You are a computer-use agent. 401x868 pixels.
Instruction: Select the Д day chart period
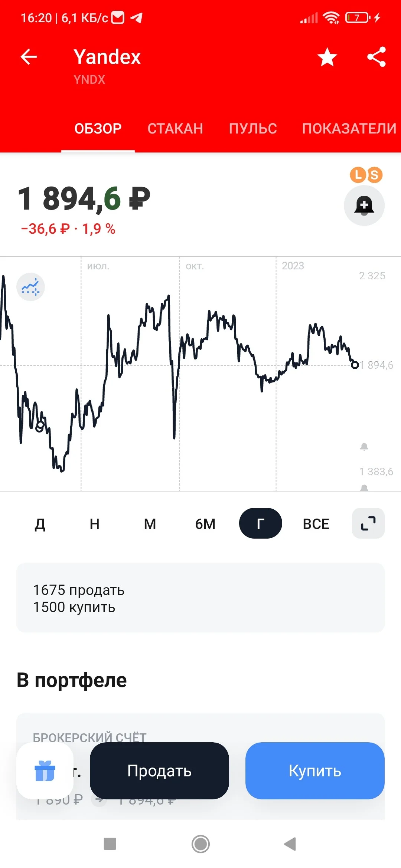pos(40,524)
